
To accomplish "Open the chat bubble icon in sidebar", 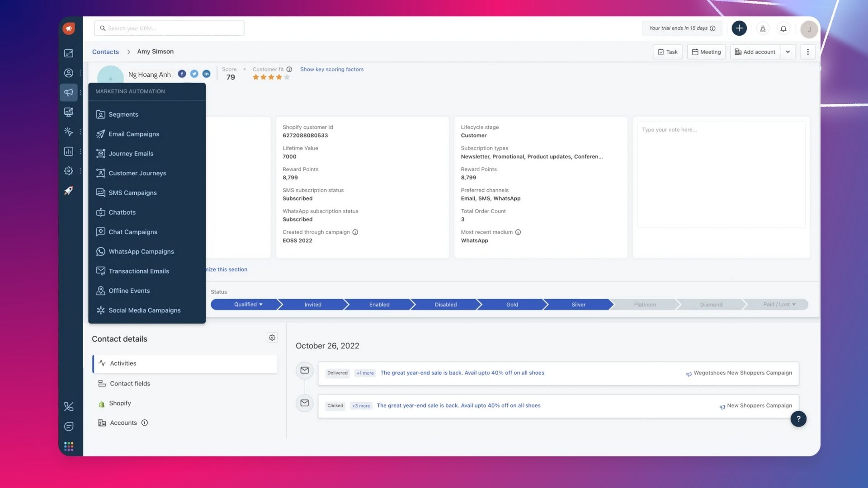I will click(69, 426).
